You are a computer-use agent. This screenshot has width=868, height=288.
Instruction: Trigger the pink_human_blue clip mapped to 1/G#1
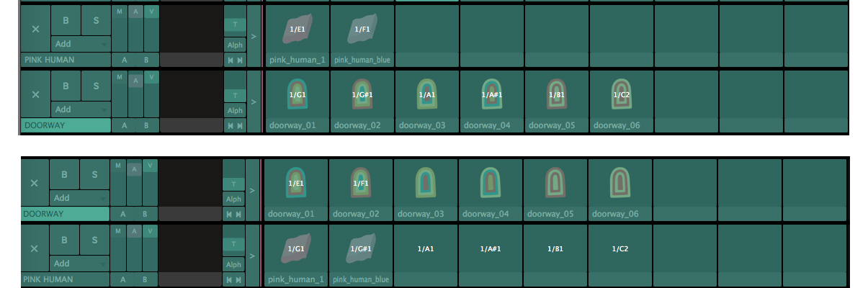pos(361,248)
